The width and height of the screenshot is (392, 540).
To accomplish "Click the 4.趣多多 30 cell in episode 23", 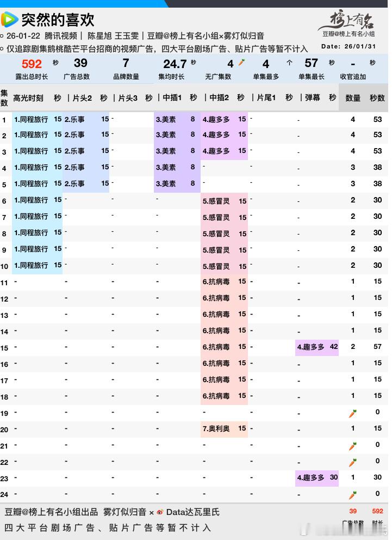I will [317, 477].
